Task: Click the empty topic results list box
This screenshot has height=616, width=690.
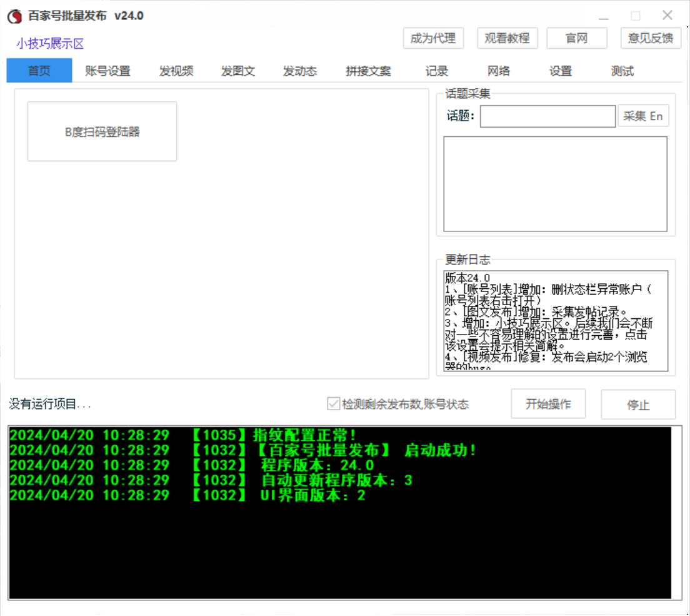Action: (x=555, y=184)
